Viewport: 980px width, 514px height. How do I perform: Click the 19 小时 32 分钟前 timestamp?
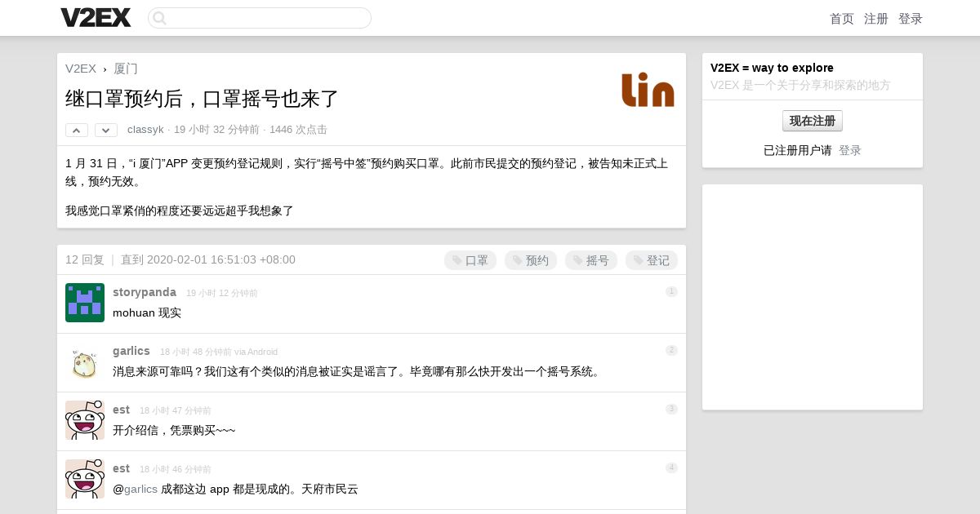point(216,130)
